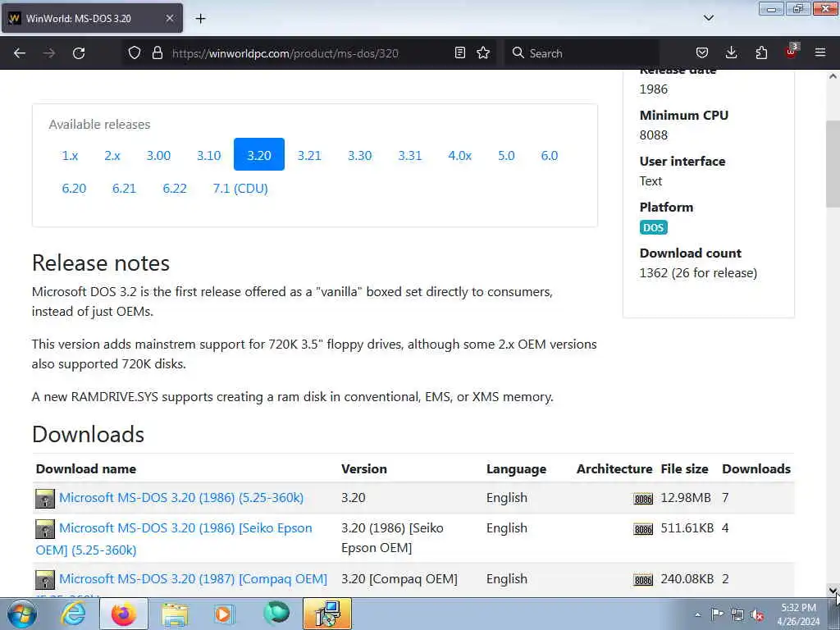Launch Internet Explorer from the taskbar

pyautogui.click(x=73, y=614)
